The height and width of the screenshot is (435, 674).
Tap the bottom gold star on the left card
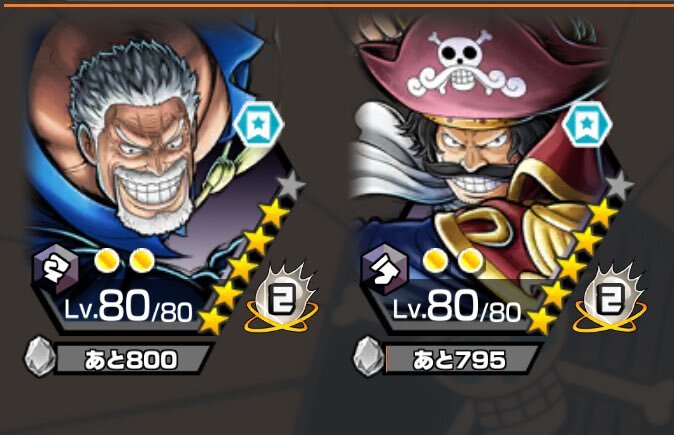point(211,320)
